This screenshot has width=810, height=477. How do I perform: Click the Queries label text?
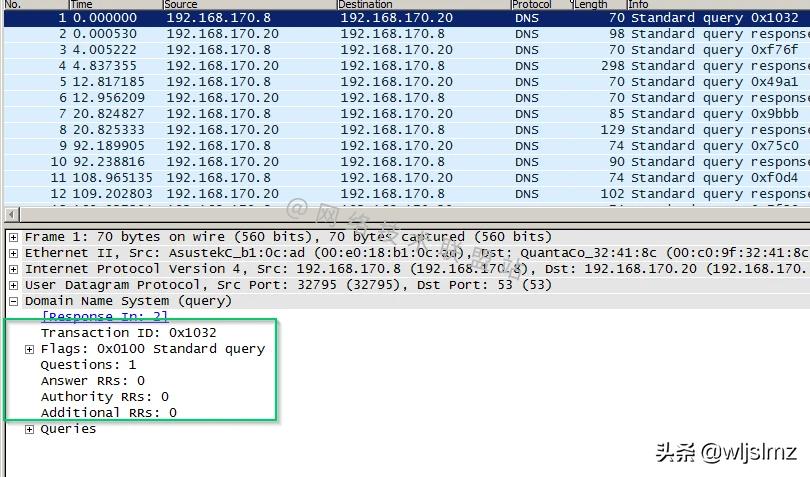pos(68,429)
